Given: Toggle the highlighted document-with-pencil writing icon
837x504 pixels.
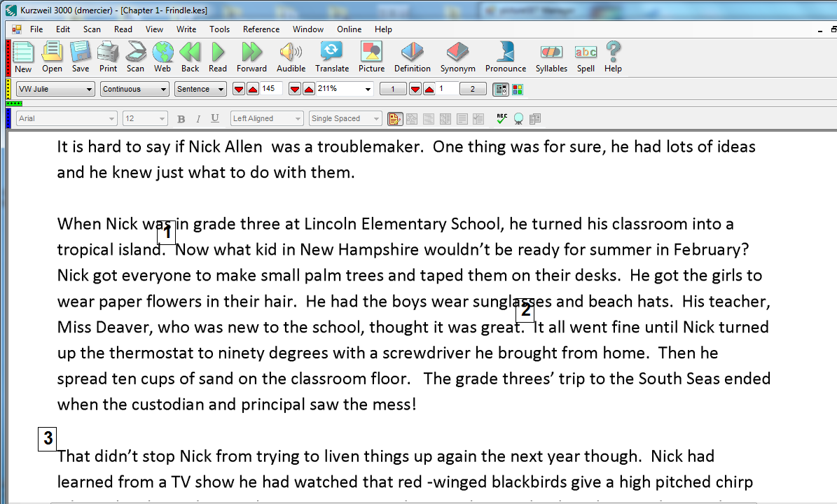Looking at the screenshot, I should [395, 119].
